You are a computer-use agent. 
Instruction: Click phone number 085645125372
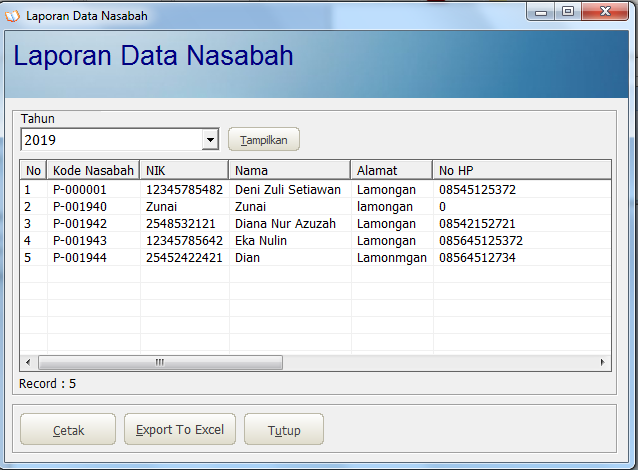click(481, 241)
